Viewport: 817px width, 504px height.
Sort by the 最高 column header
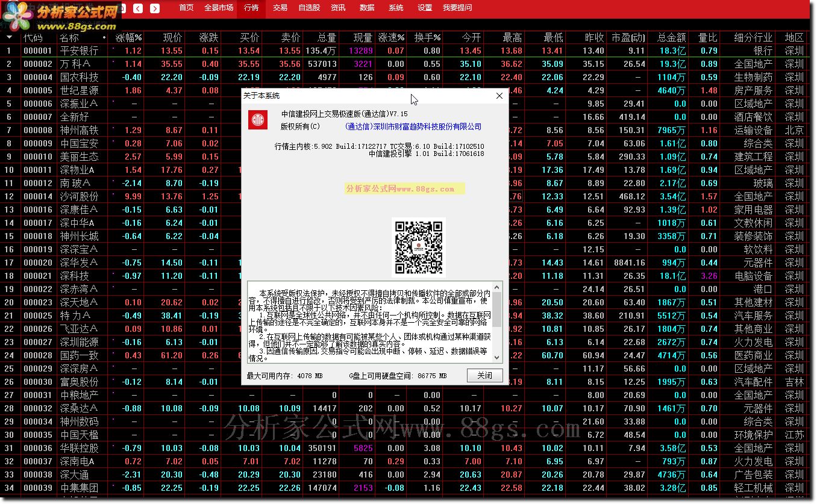pos(512,37)
